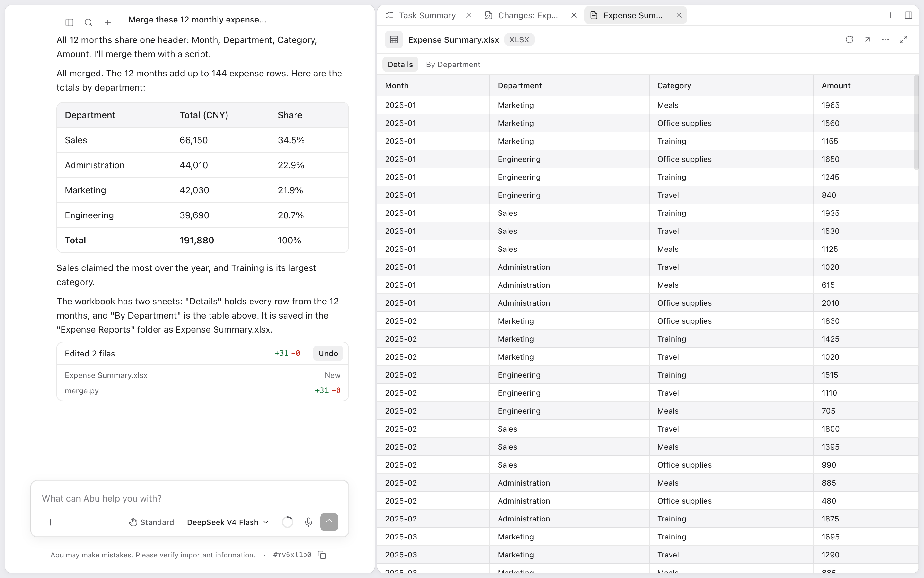Click the Marketing total 42,030
This screenshot has height=578, width=924.
tap(194, 190)
